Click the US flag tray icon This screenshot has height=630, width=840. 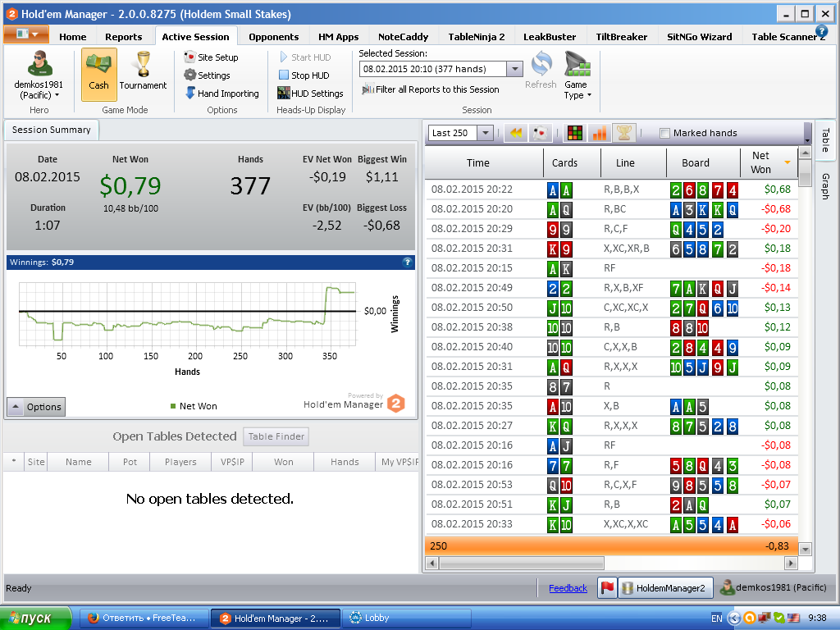(x=793, y=619)
